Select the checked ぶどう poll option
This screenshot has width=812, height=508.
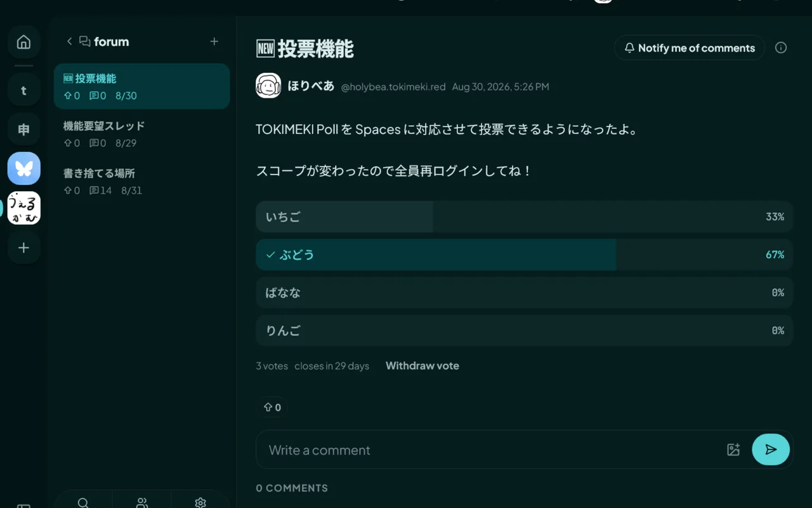524,255
